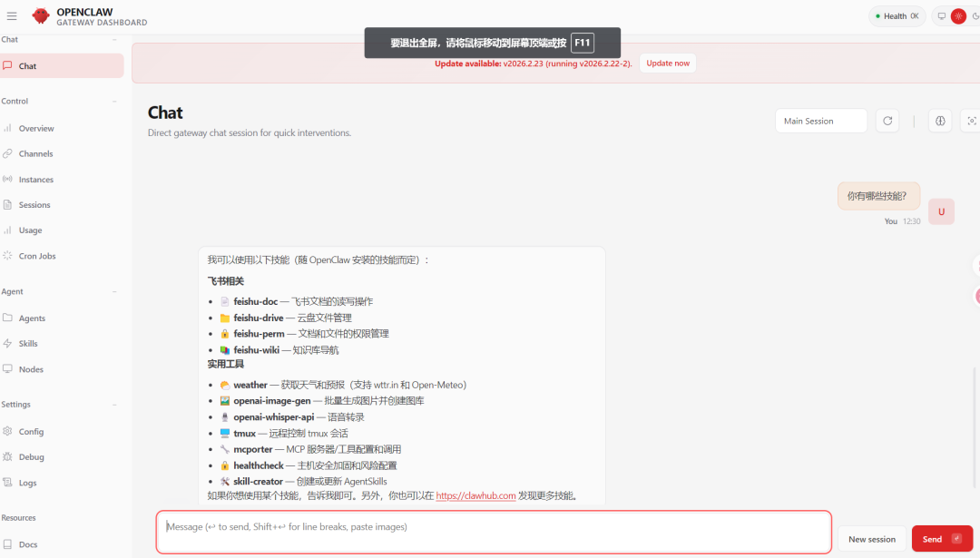Click the skill-creator skill entry
The height and width of the screenshot is (558, 980).
(303, 481)
